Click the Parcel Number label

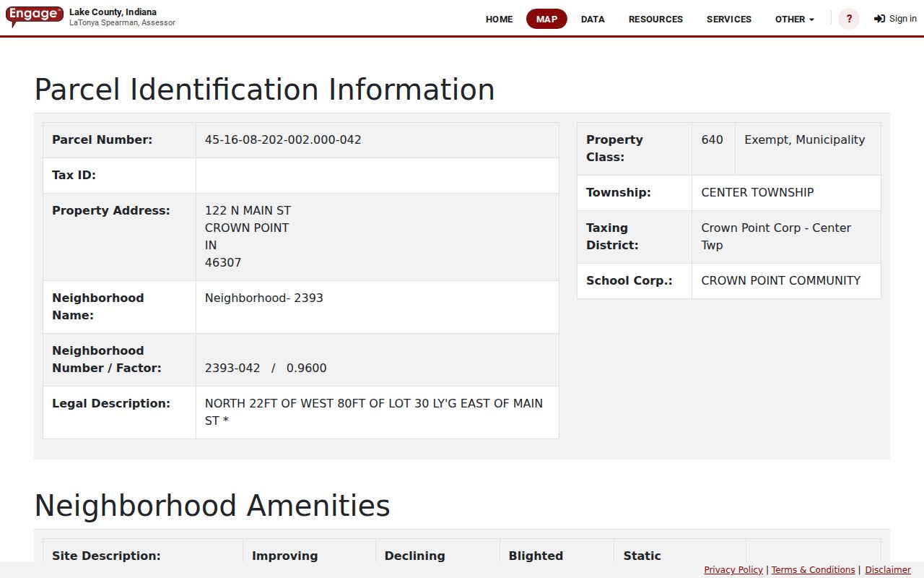pos(103,140)
